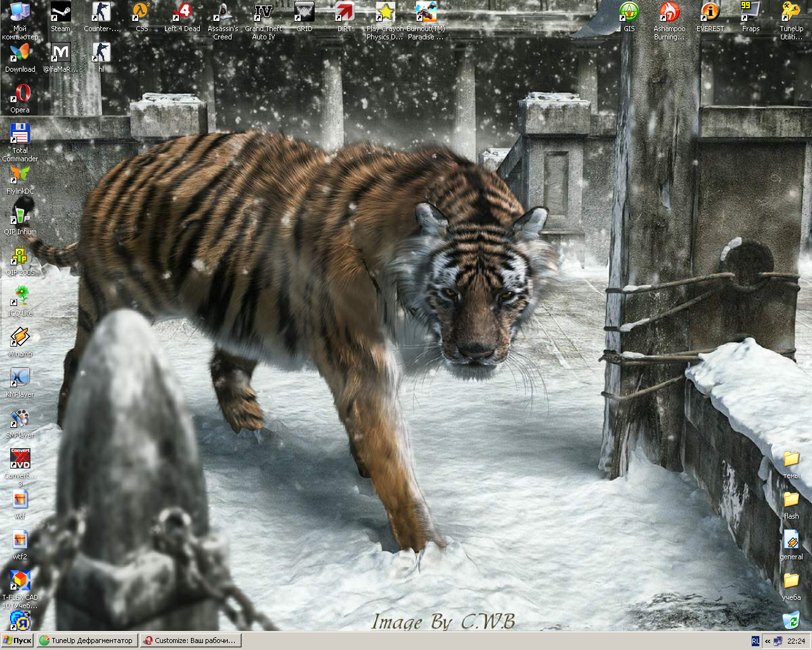
Task: Open the ConvertXtoDVD 3 shortcut
Action: pos(20,468)
